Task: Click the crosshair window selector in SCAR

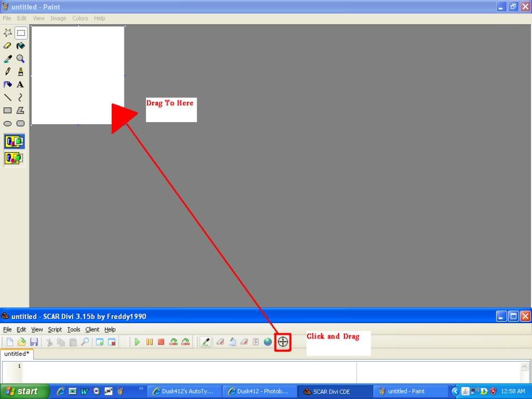Action: 283,342
